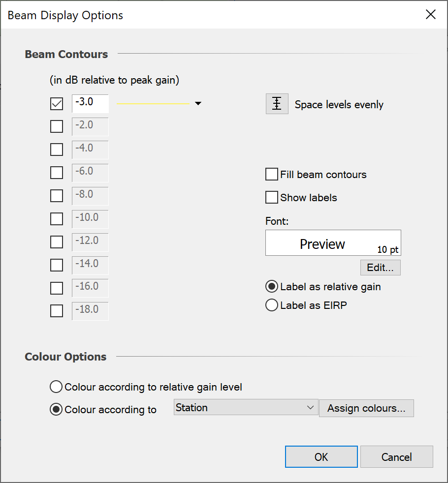This screenshot has width=448, height=483.
Task: Open Assign colours... dialog
Action: pos(366,408)
